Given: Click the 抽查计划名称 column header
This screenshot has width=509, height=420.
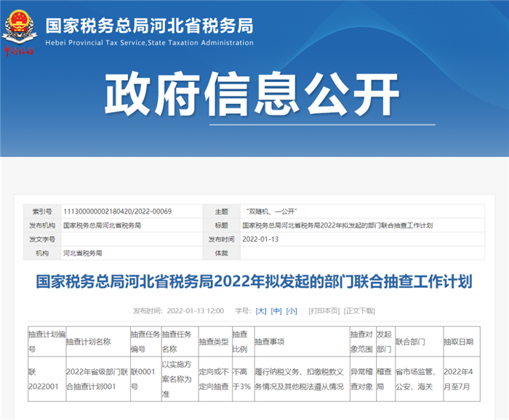Looking at the screenshot, I should [98, 342].
